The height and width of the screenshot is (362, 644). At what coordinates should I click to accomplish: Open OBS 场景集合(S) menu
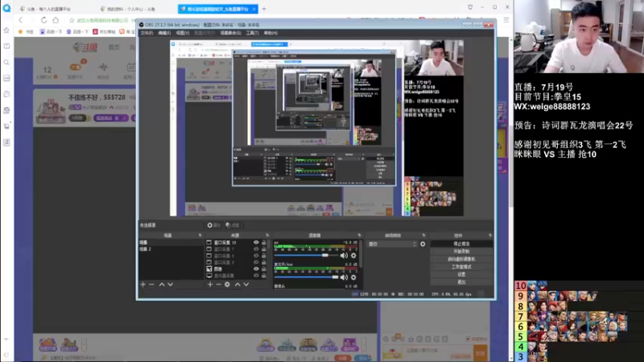230,33
